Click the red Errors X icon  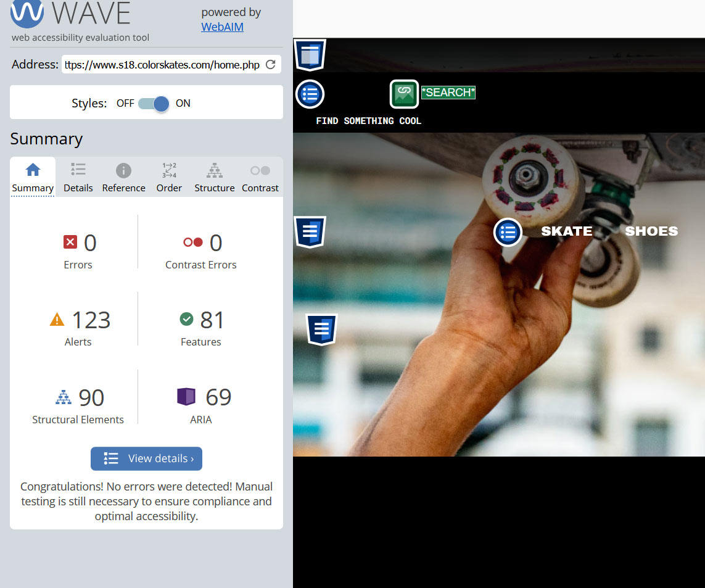click(x=70, y=242)
